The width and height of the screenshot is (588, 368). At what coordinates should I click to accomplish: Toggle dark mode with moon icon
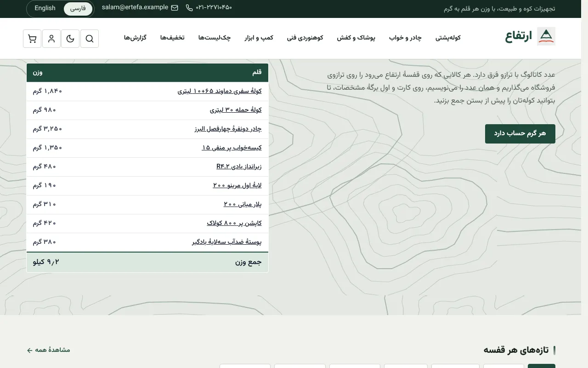(x=70, y=39)
